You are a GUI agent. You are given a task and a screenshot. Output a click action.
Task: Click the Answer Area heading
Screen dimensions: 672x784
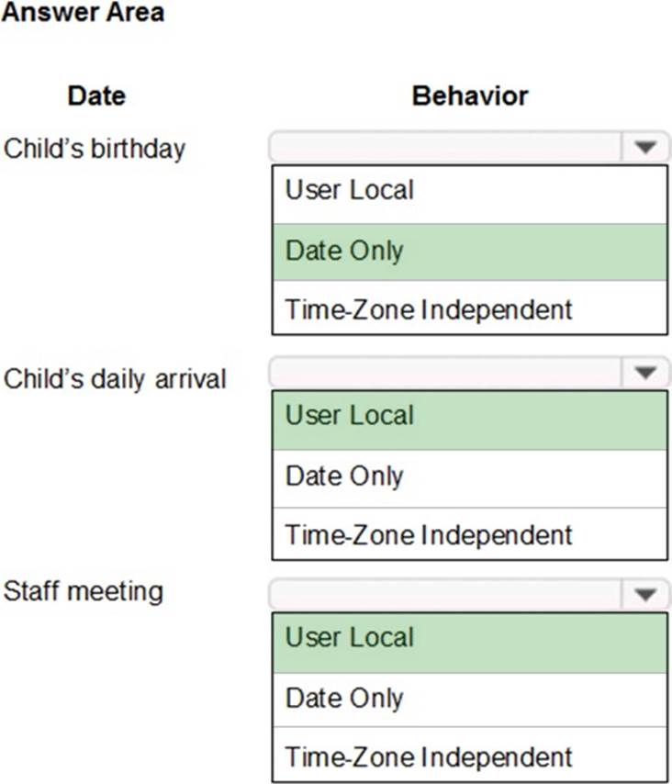84,13
